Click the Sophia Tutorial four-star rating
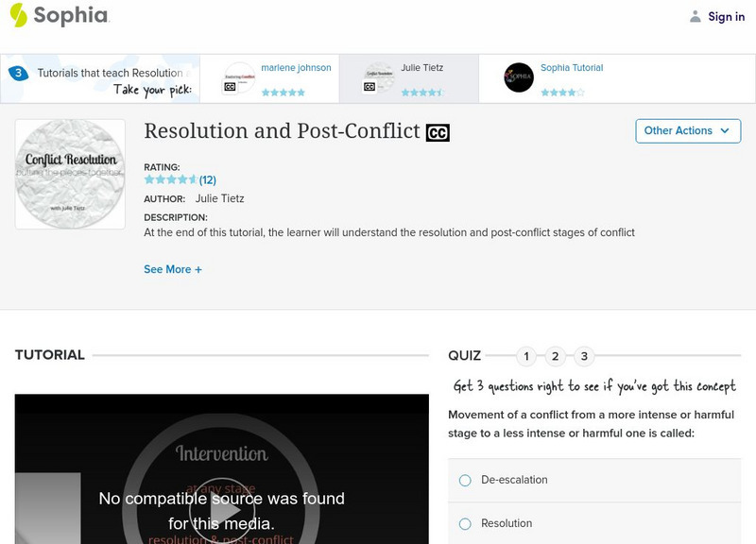This screenshot has width=756, height=544. [x=562, y=92]
